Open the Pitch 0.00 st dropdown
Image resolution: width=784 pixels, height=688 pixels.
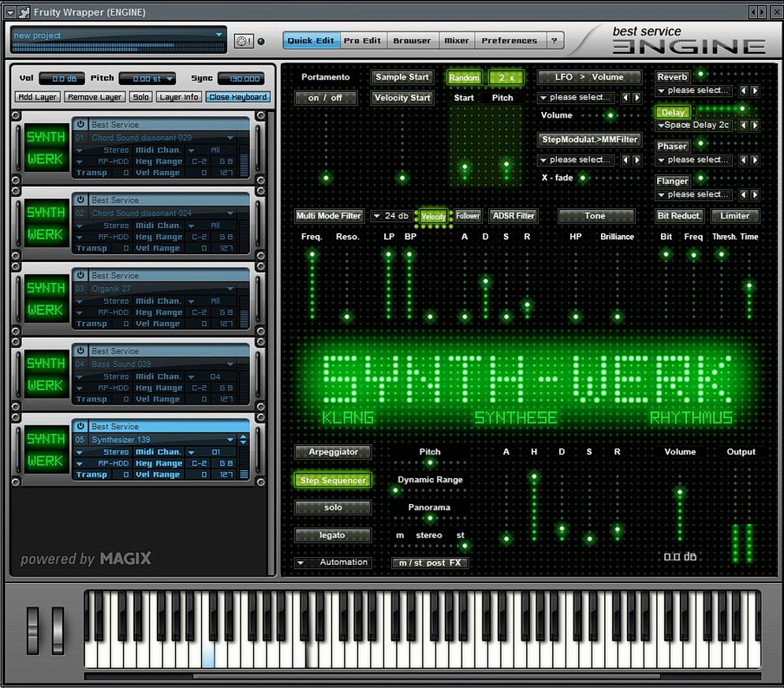[x=170, y=78]
